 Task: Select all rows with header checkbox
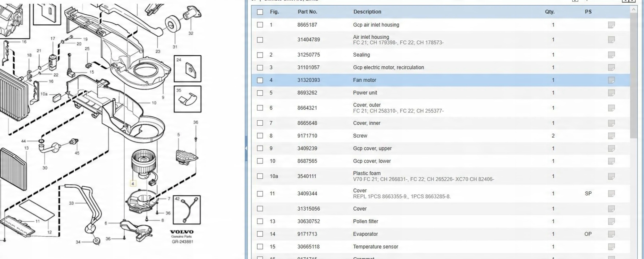click(x=260, y=12)
